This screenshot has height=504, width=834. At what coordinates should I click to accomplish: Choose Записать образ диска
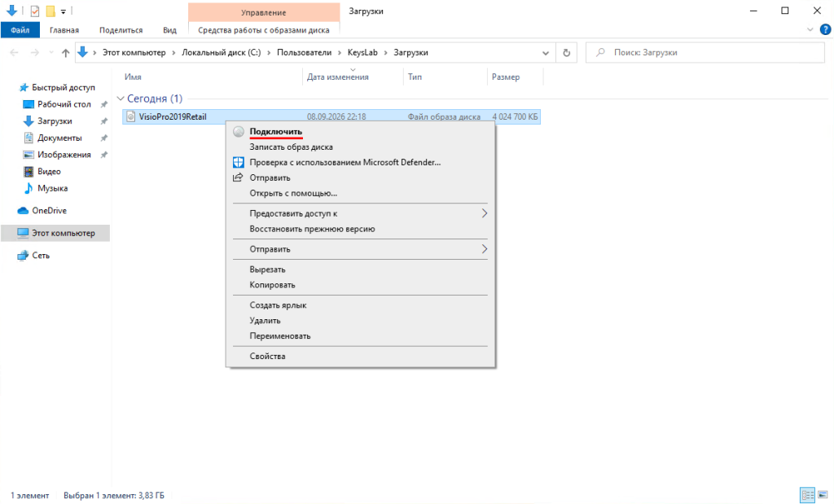[x=361, y=147]
